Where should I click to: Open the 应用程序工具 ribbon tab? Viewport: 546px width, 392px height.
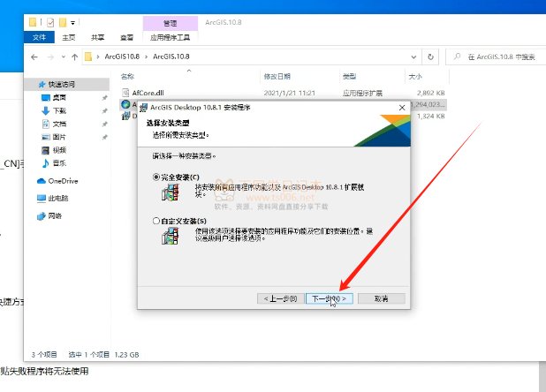[171, 37]
